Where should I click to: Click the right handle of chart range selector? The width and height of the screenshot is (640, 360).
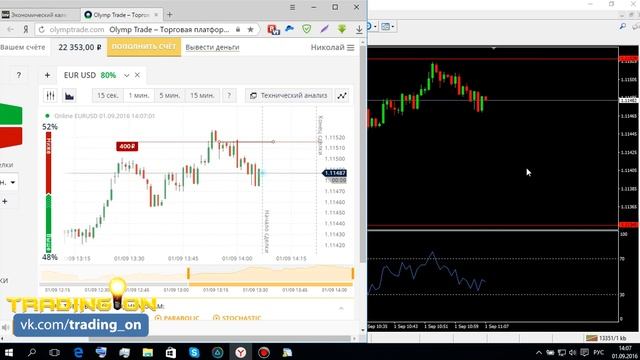pos(353,273)
